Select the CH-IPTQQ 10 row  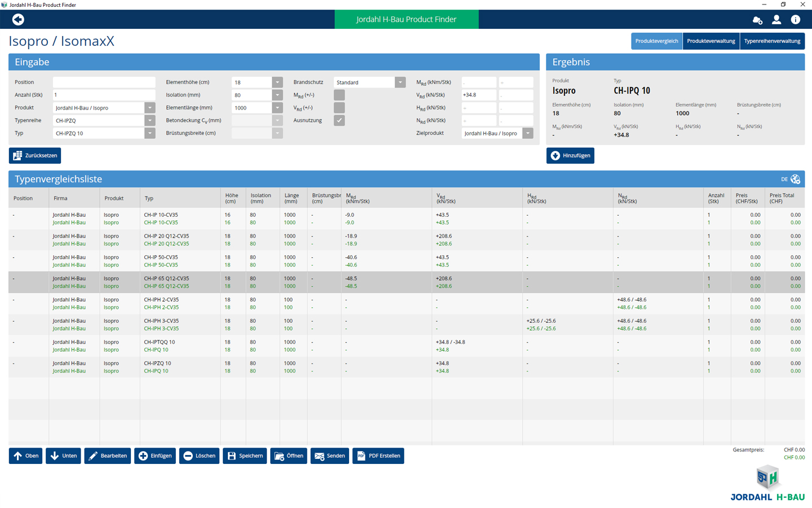407,346
